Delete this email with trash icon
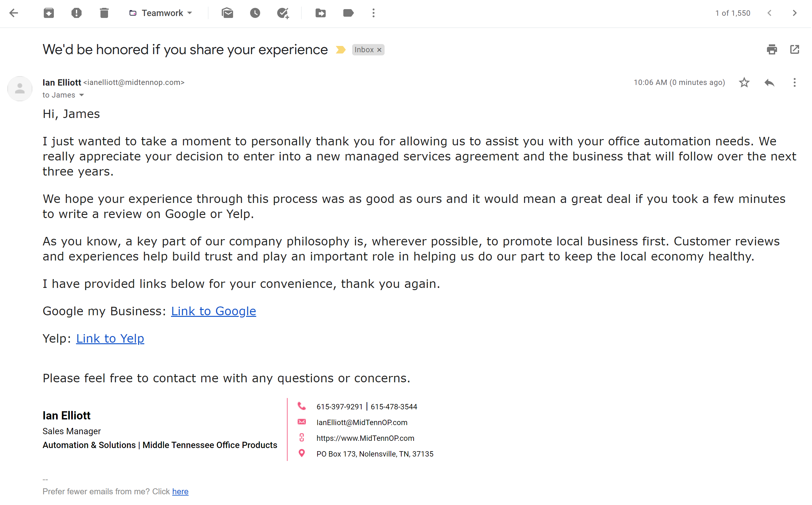 (x=104, y=13)
